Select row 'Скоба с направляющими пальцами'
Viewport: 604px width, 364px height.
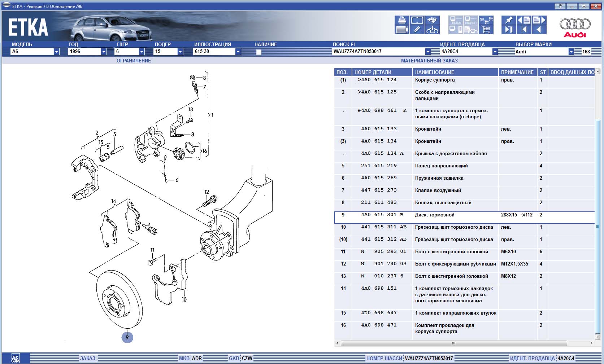464,98
